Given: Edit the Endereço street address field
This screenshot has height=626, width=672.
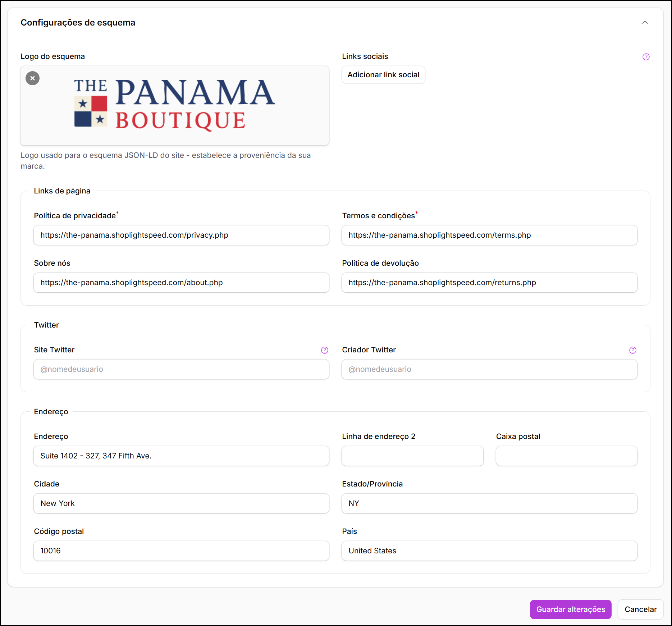Looking at the screenshot, I should coord(181,456).
